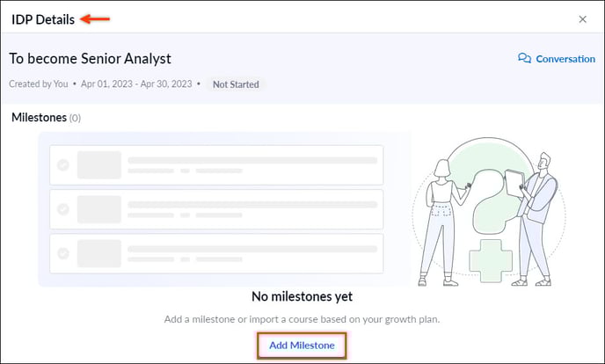
Task: Click the Apr 01 - Apr 30, 2023 date range
Action: [136, 84]
